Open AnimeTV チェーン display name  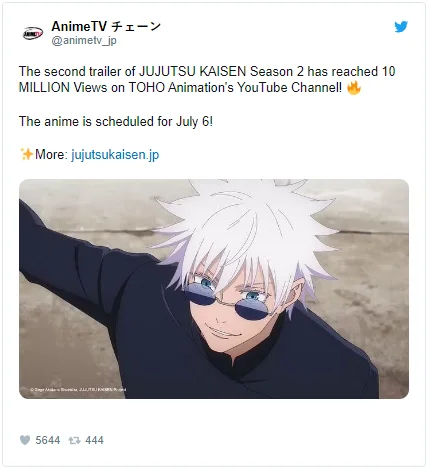[106, 26]
